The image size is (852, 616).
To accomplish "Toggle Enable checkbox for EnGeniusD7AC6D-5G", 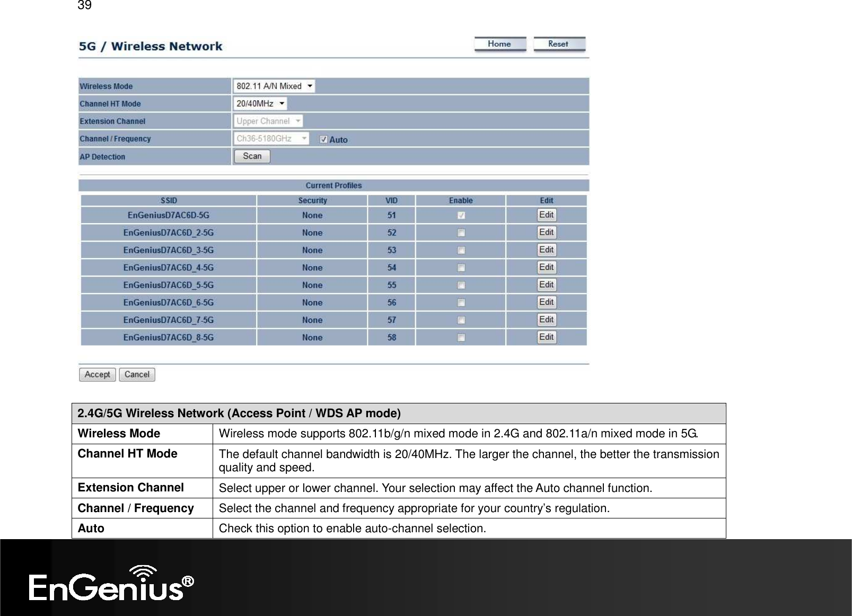I will pyautogui.click(x=461, y=215).
